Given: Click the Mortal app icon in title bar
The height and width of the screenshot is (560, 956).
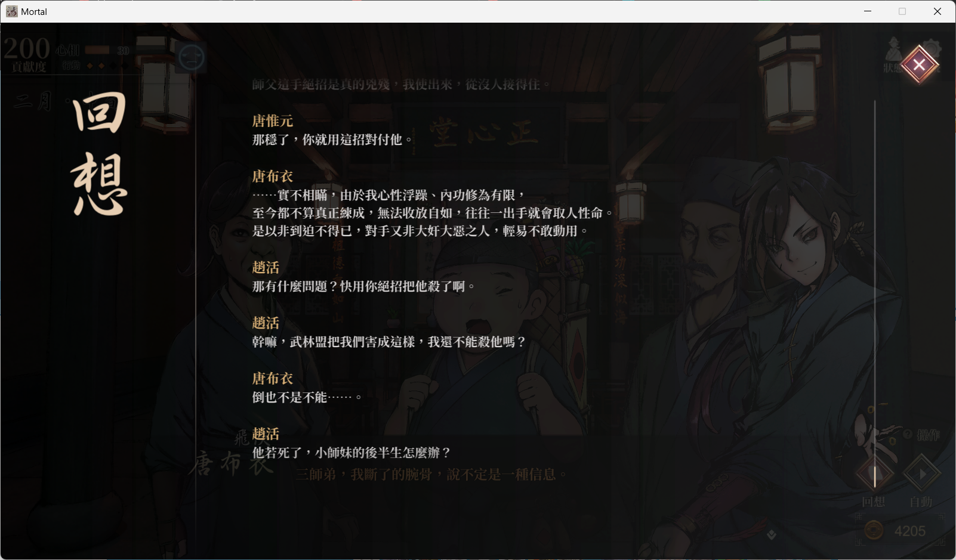Looking at the screenshot, I should click(11, 11).
